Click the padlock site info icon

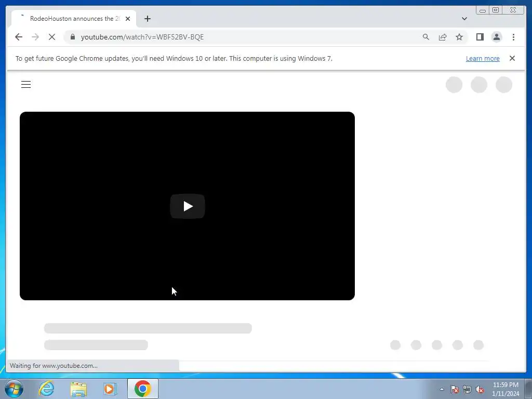tap(73, 37)
